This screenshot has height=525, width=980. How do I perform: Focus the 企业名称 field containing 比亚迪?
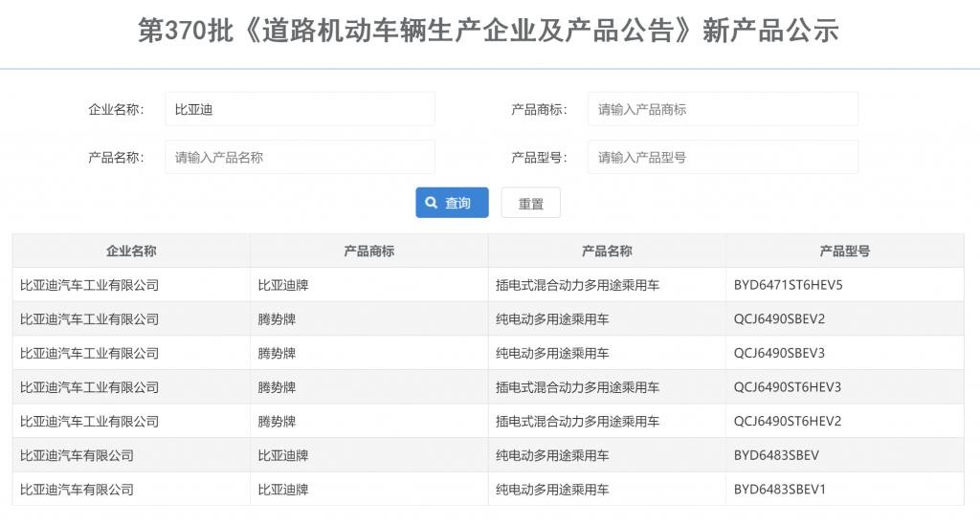pyautogui.click(x=300, y=109)
